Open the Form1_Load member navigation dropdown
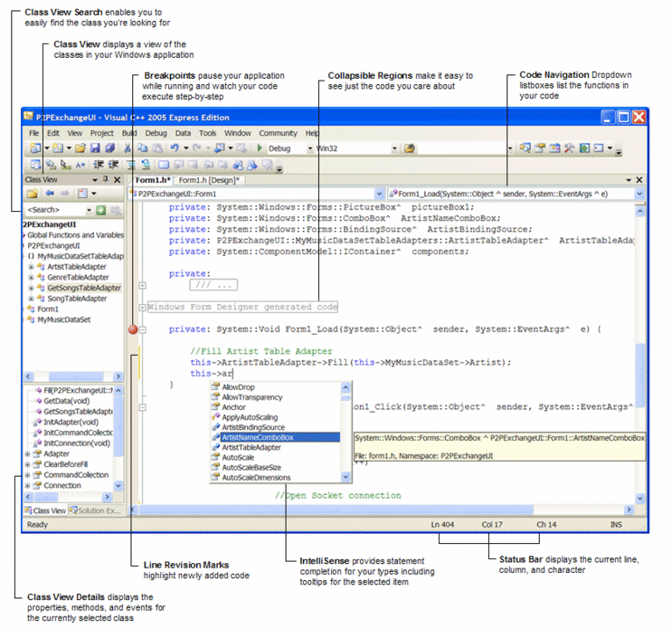Viewport: 672px width, 629px height. click(x=639, y=194)
